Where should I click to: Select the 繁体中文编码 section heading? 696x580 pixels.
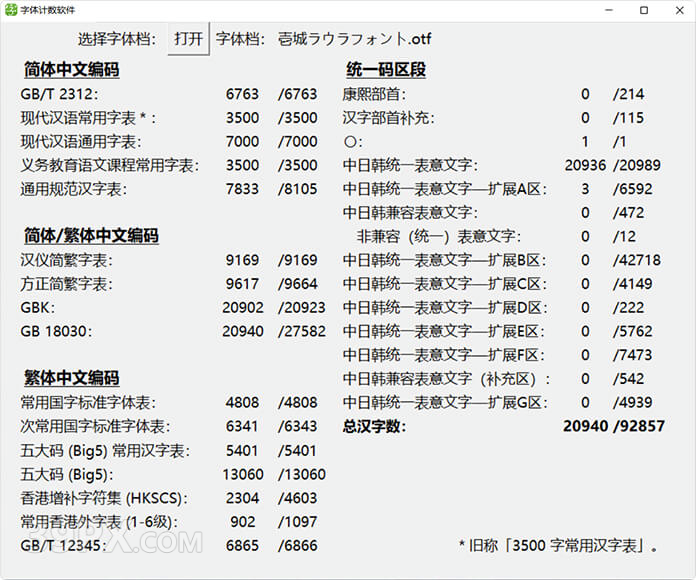coord(71,378)
